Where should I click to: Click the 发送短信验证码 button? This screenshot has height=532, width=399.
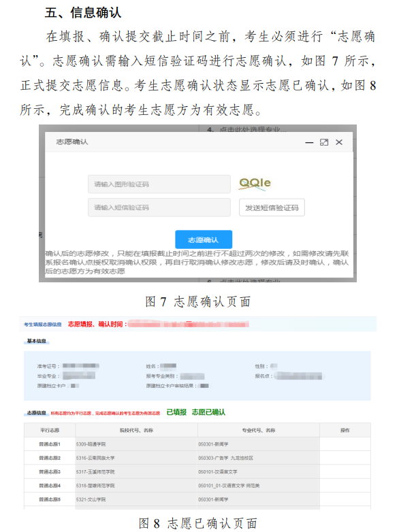[272, 207]
